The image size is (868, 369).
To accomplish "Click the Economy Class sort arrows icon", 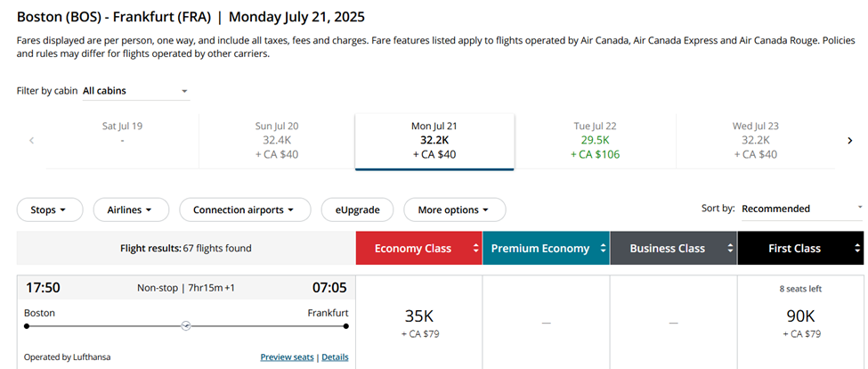I will 475,249.
